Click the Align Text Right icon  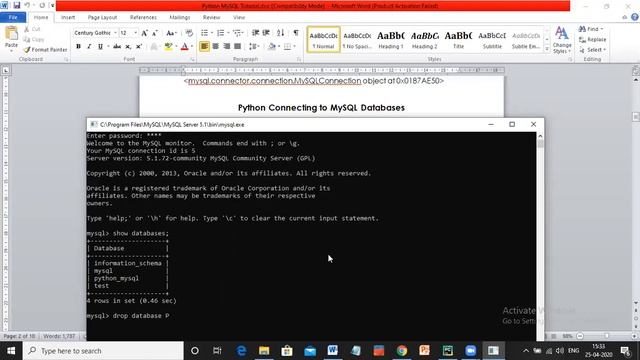click(227, 47)
